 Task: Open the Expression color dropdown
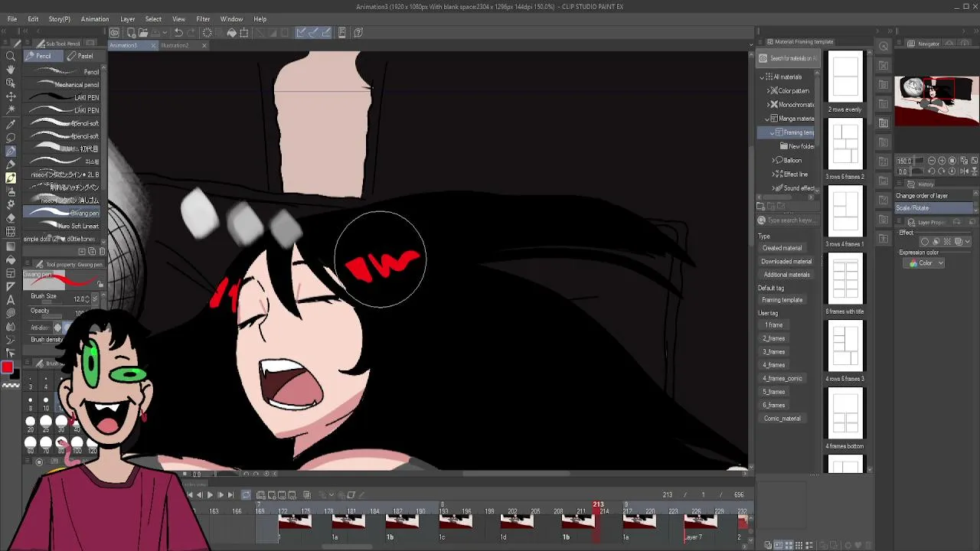coord(926,263)
